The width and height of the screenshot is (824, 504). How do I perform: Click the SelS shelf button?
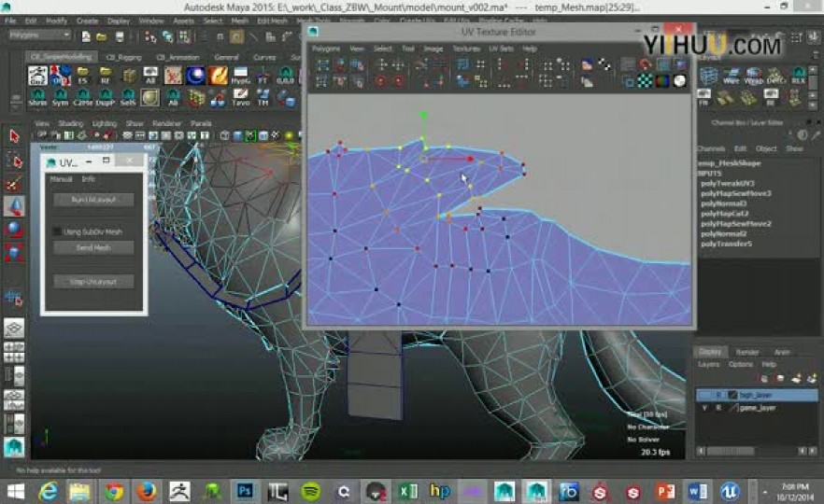128,98
